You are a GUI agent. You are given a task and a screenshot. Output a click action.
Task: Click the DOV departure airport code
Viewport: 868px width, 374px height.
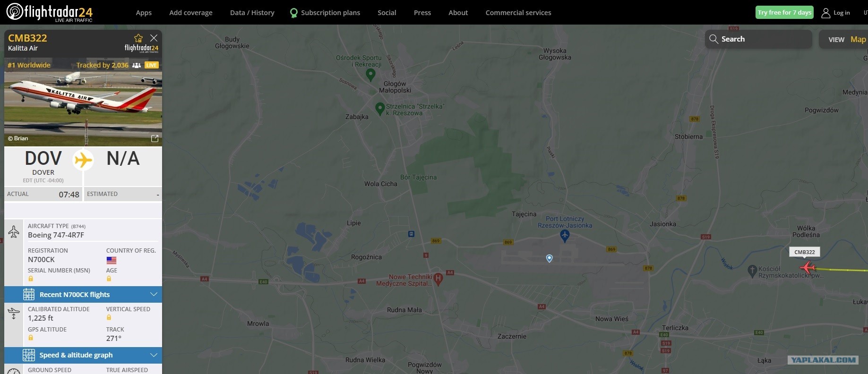43,159
